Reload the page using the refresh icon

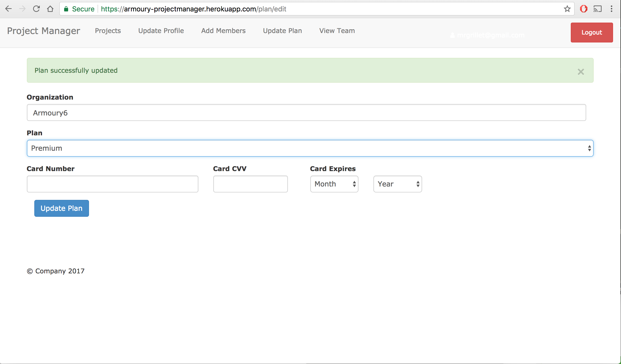[x=36, y=9]
